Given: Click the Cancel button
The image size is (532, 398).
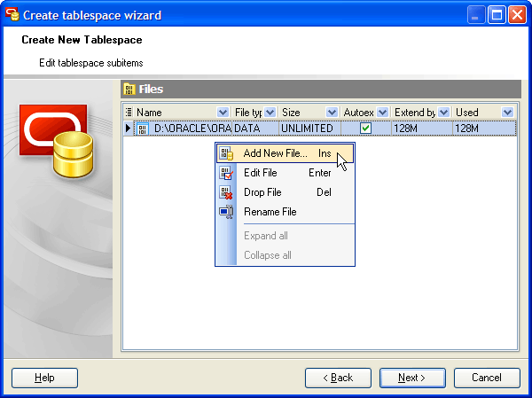Looking at the screenshot, I should pos(487,378).
